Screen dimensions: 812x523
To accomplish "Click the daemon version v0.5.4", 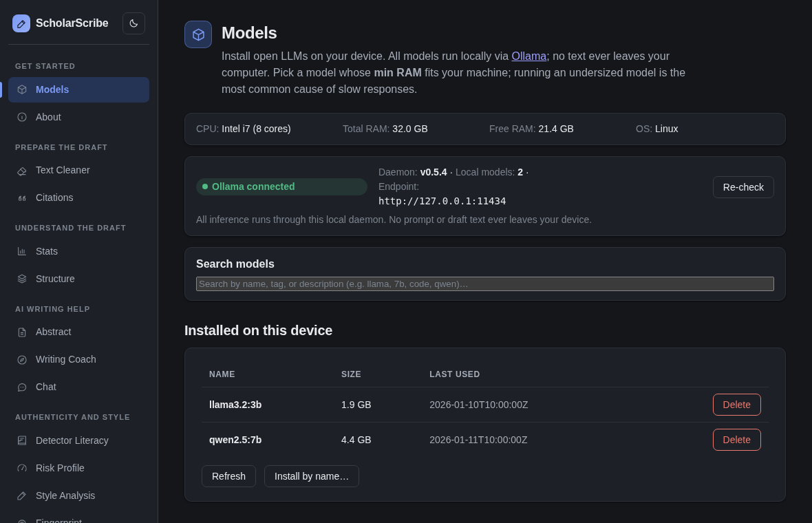I will coord(434,172).
